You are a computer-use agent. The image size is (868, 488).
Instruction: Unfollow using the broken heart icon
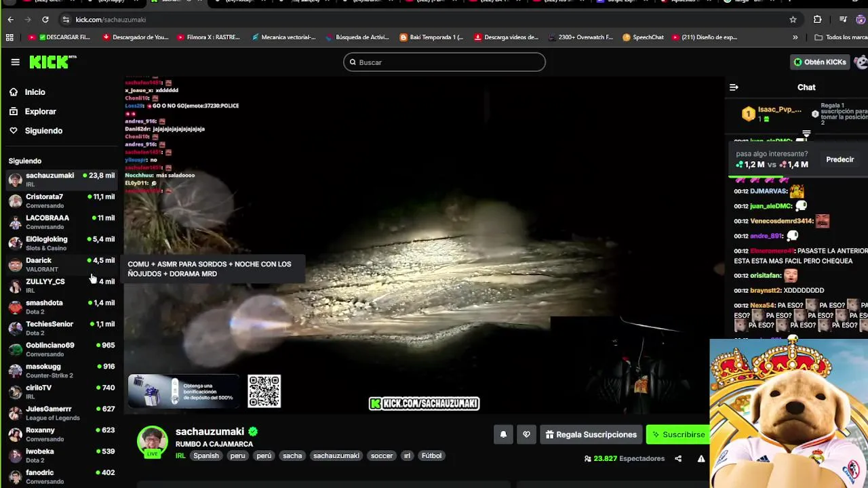pos(526,434)
